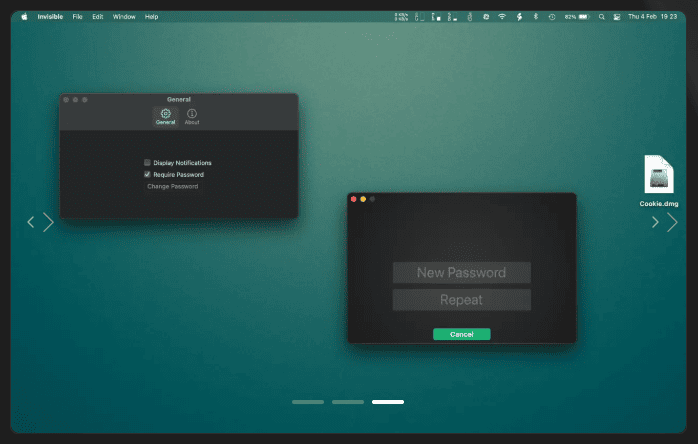Go to second slide indicator dash
698x444 pixels.
(348, 402)
